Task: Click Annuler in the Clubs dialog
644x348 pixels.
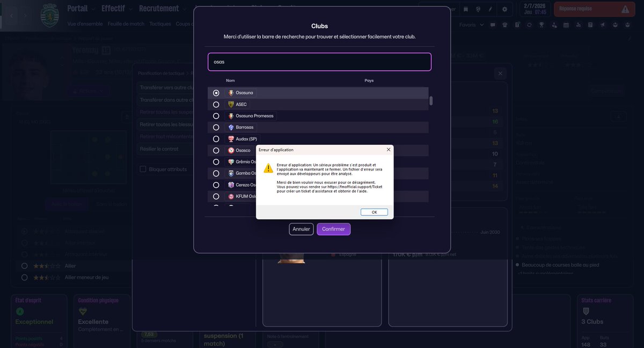Action: coord(301,229)
